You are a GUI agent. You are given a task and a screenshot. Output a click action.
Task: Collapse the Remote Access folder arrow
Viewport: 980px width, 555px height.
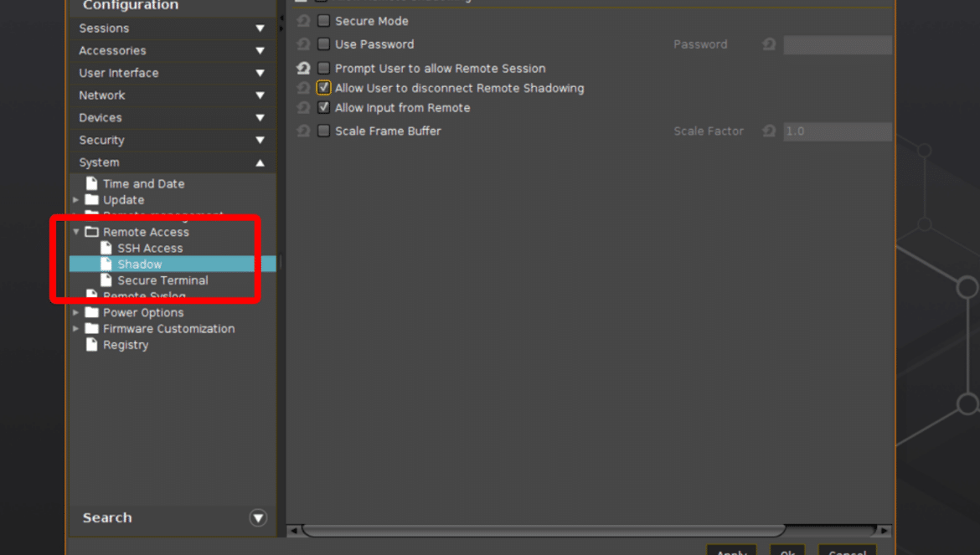click(x=75, y=232)
